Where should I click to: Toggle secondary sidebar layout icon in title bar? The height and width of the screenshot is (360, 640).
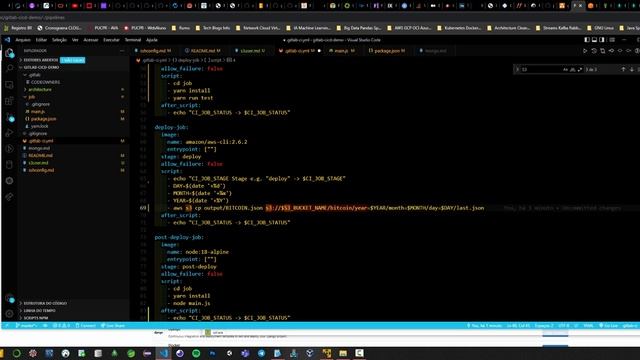[602, 40]
